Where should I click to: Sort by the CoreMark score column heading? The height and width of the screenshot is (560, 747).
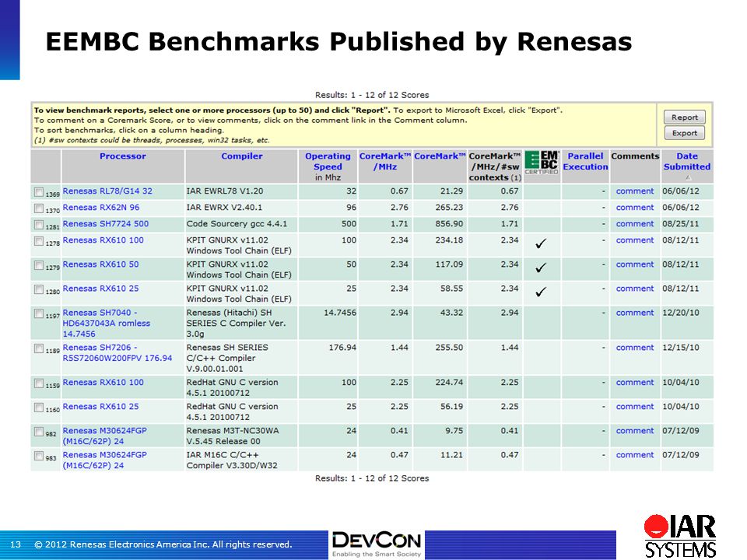[x=440, y=156]
